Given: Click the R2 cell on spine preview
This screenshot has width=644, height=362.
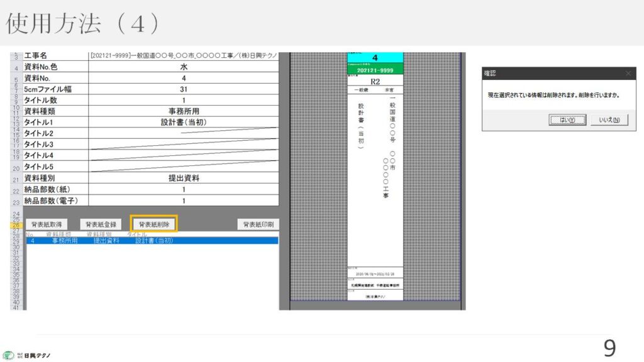Looking at the screenshot, I should pos(375,81).
